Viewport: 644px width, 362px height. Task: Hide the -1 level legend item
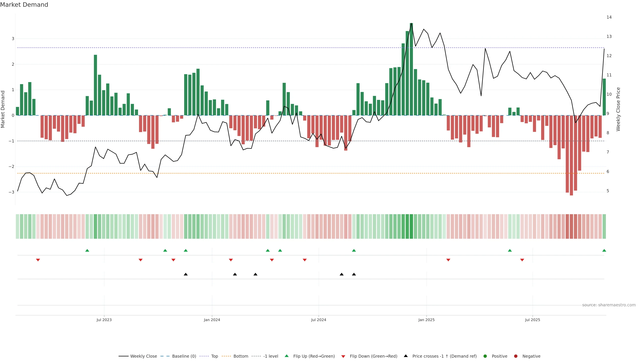(x=271, y=356)
